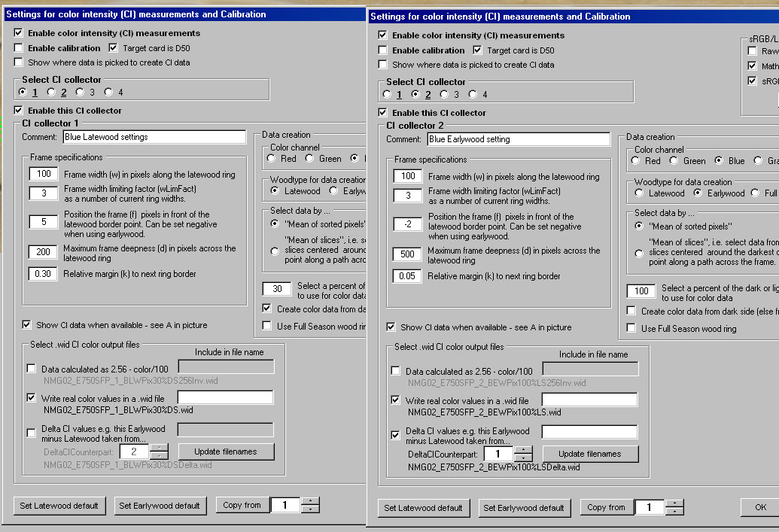Viewport: 779px width, 532px height.
Task: Select CI collector 3 radio in right window
Action: pyautogui.click(x=444, y=94)
